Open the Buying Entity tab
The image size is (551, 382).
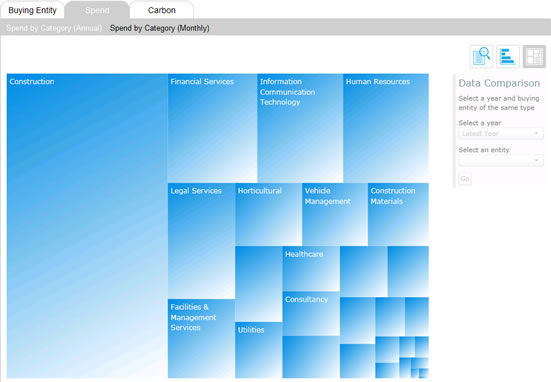(x=32, y=10)
